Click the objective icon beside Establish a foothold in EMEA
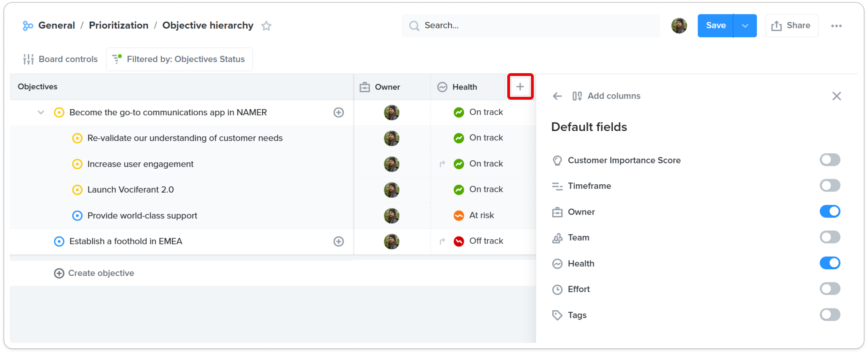868x354 pixels. click(x=59, y=241)
